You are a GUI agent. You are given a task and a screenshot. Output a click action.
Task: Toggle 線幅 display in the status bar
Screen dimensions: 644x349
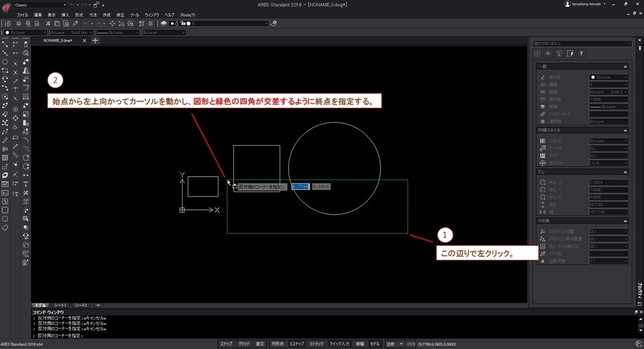click(360, 344)
